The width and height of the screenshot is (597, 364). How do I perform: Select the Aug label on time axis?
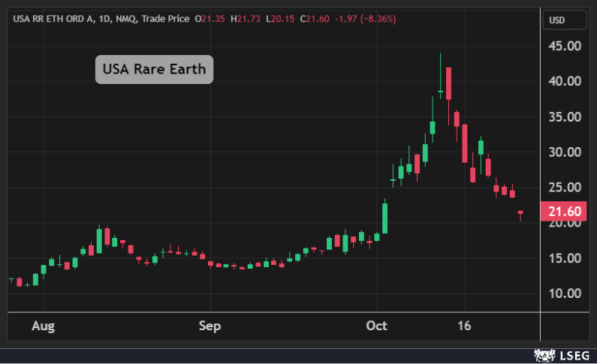click(x=44, y=326)
